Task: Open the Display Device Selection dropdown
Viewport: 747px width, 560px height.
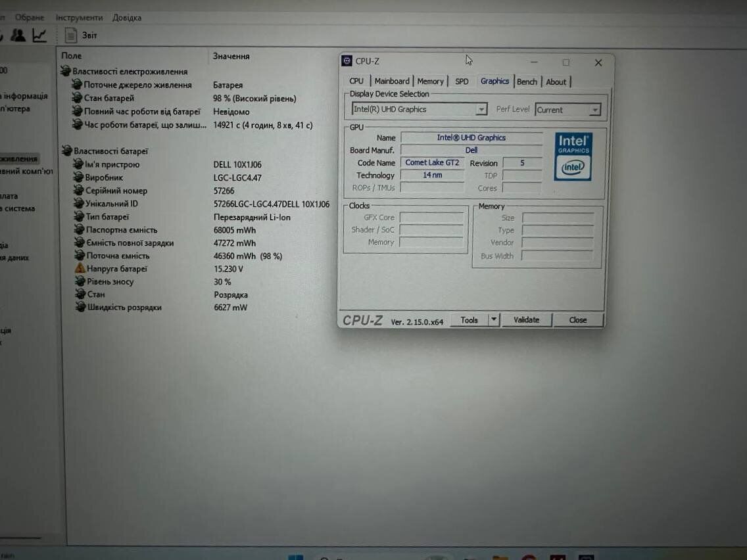Action: pos(481,110)
